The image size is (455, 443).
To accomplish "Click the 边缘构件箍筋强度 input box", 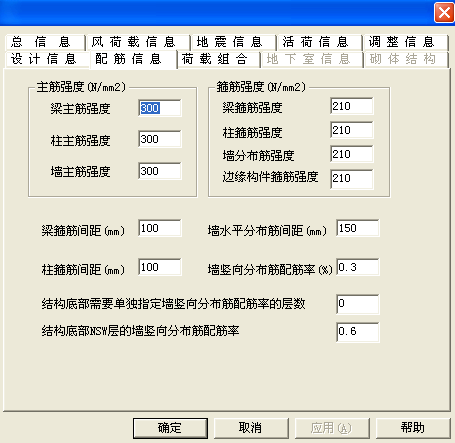I will pos(352,179).
